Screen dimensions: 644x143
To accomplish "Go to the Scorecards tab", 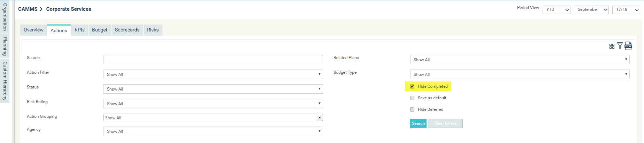I will (x=127, y=30).
